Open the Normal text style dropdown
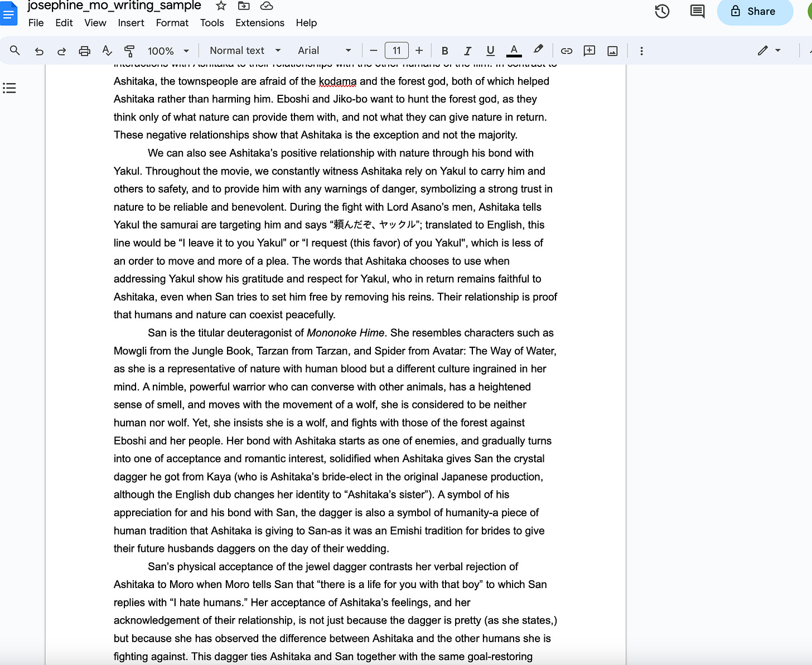Viewport: 812px width, 665px height. click(x=245, y=51)
